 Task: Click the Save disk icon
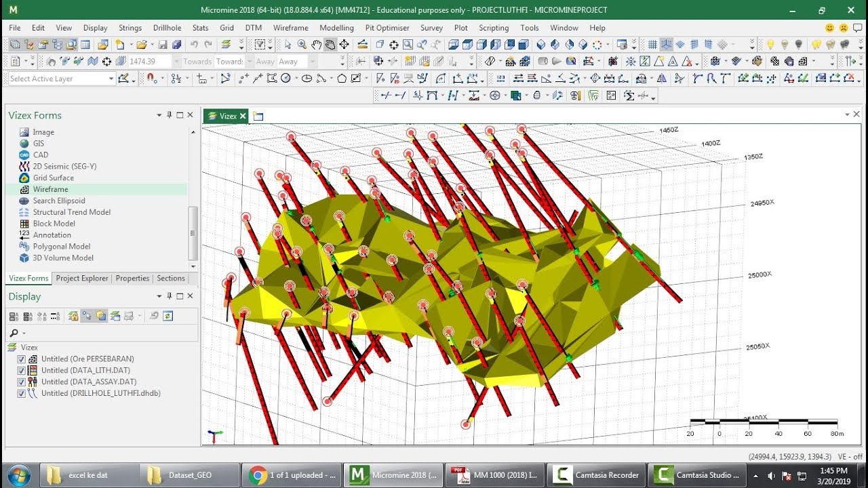tap(163, 44)
